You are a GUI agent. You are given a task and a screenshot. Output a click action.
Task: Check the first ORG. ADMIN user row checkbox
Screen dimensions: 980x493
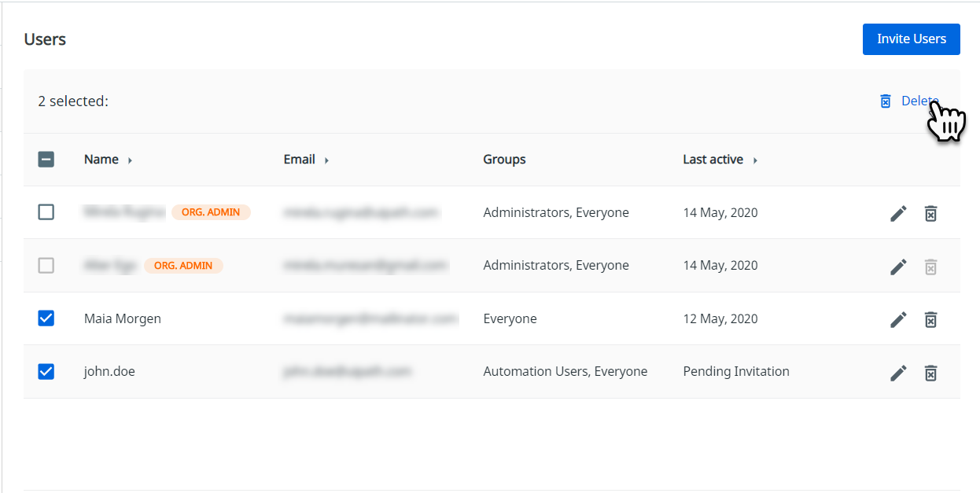tap(46, 212)
